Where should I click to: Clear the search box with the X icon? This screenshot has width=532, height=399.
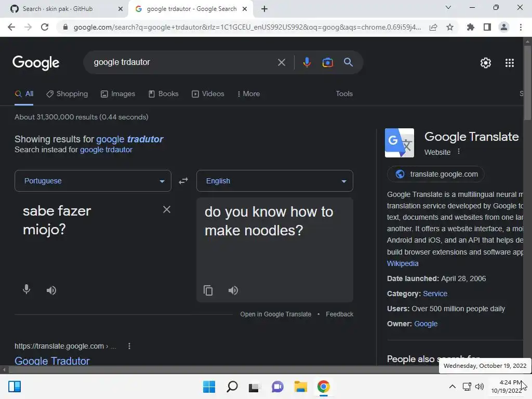click(x=281, y=62)
